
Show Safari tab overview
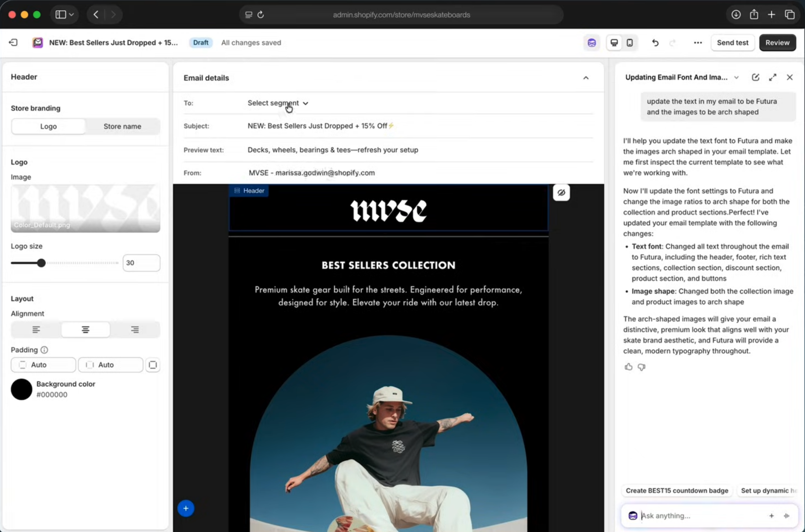coord(789,14)
